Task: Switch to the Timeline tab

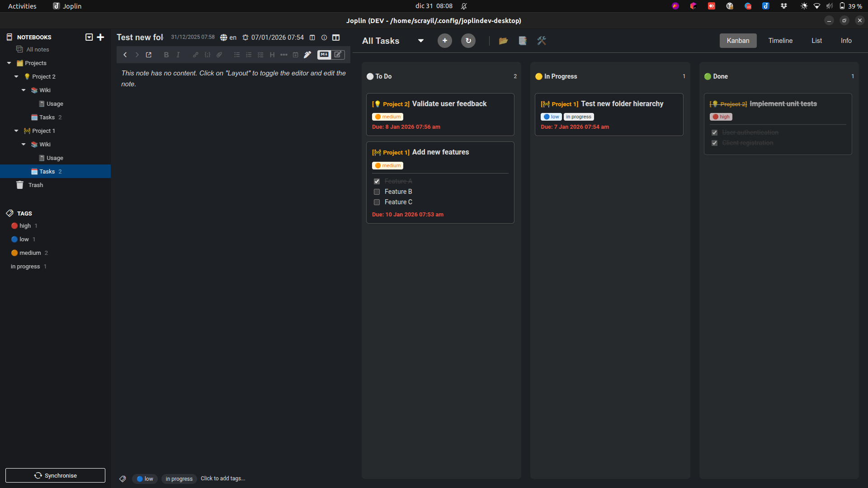Action: 780,41
